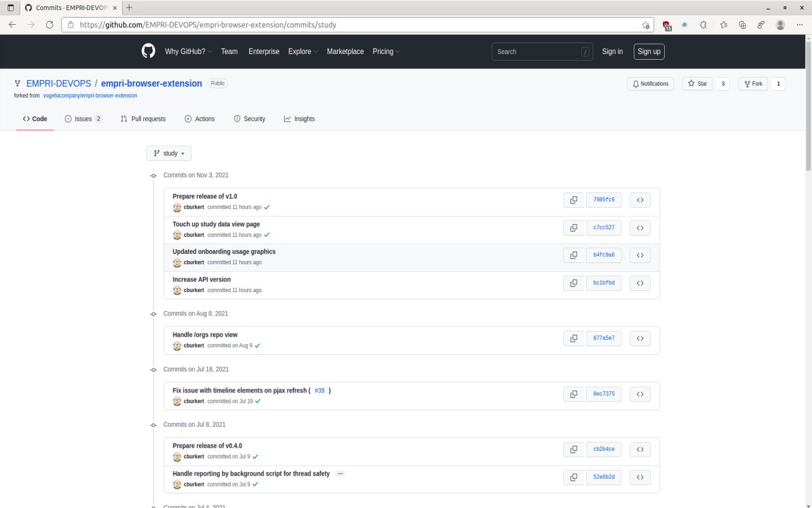Screen dimensions: 812x508
Task: Click the Sign in link
Action: coord(612,51)
